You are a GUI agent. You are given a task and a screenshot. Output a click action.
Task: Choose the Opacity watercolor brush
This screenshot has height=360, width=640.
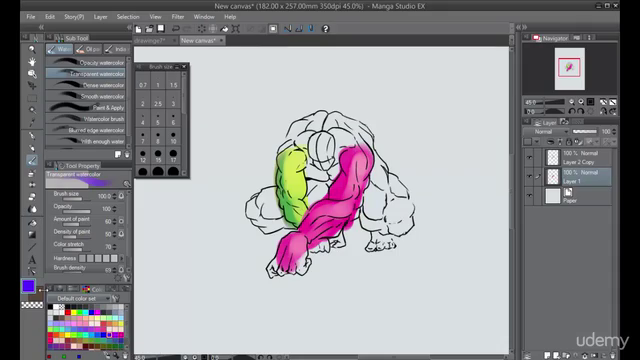[x=85, y=62]
